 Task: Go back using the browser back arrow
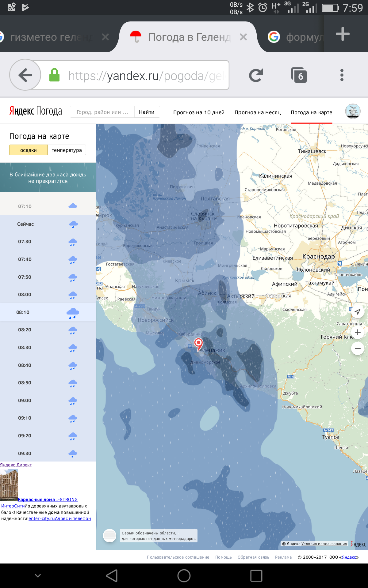coord(25,75)
